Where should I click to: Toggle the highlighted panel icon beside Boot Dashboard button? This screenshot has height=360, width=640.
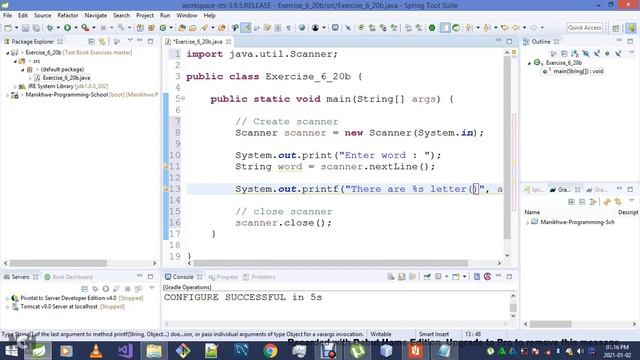click(445, 27)
